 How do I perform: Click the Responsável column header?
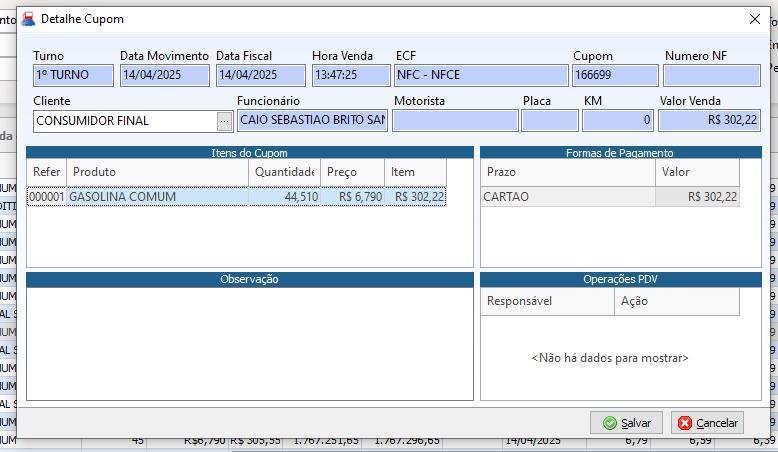(x=547, y=301)
